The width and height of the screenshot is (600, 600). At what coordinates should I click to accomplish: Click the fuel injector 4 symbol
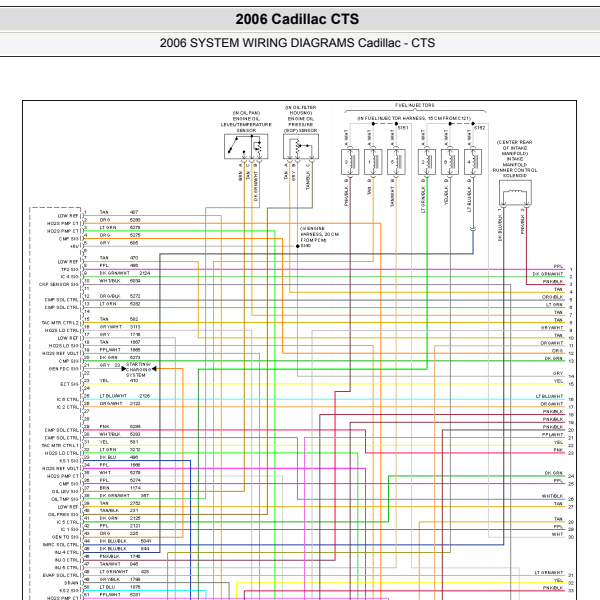tap(473, 162)
